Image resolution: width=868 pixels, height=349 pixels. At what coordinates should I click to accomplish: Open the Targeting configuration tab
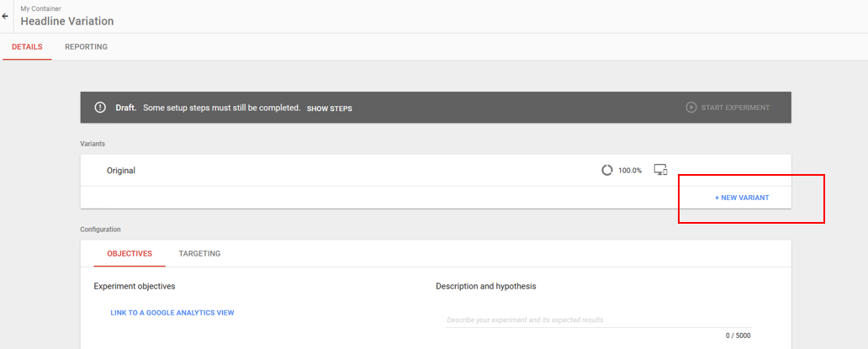pos(199,253)
